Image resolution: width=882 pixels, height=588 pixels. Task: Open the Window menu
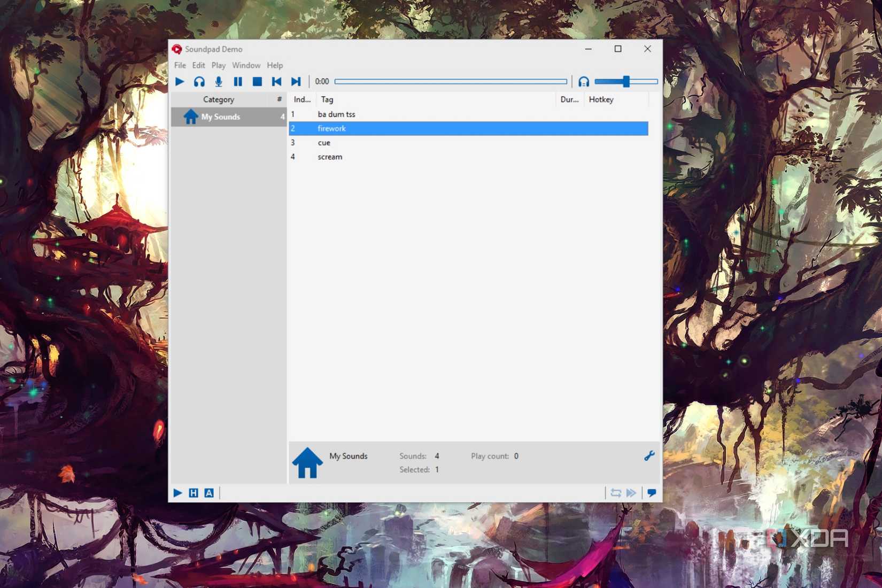tap(246, 65)
